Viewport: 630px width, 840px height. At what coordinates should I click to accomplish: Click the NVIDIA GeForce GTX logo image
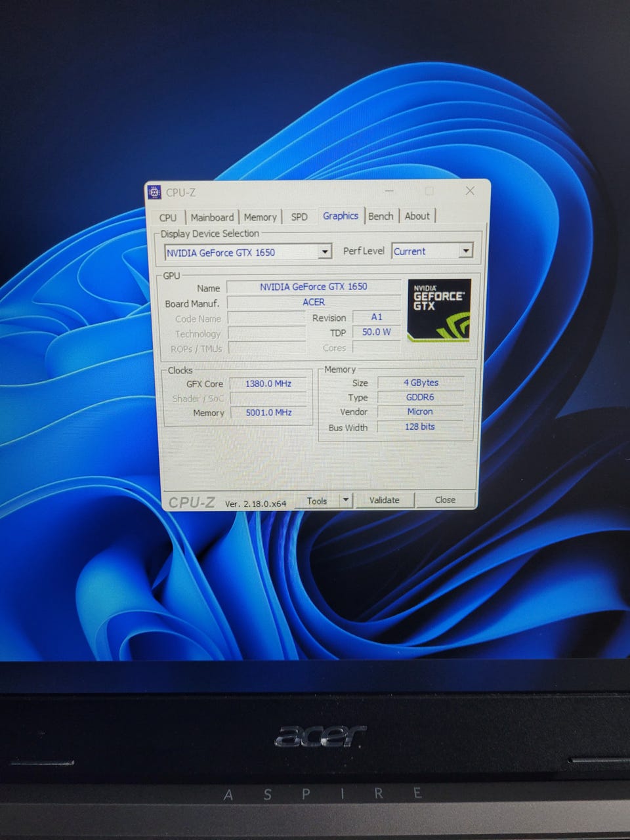click(x=439, y=310)
